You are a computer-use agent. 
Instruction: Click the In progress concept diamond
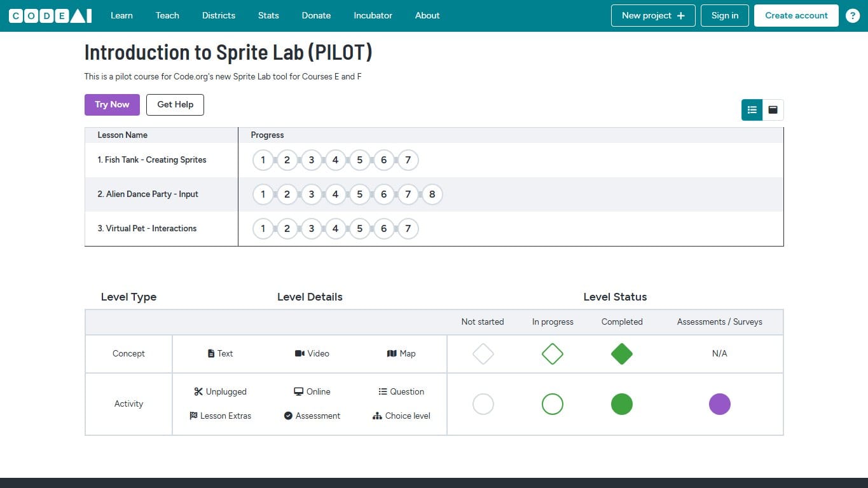point(553,354)
